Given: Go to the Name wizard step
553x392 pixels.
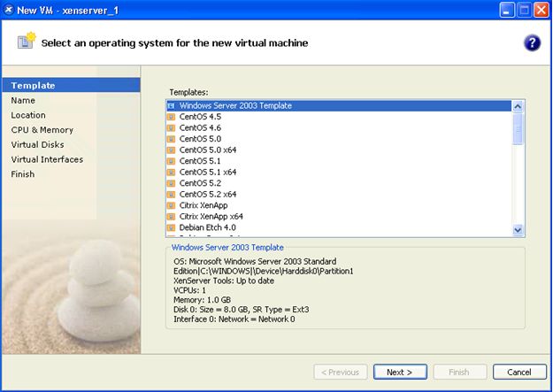Looking at the screenshot, I should [23, 100].
